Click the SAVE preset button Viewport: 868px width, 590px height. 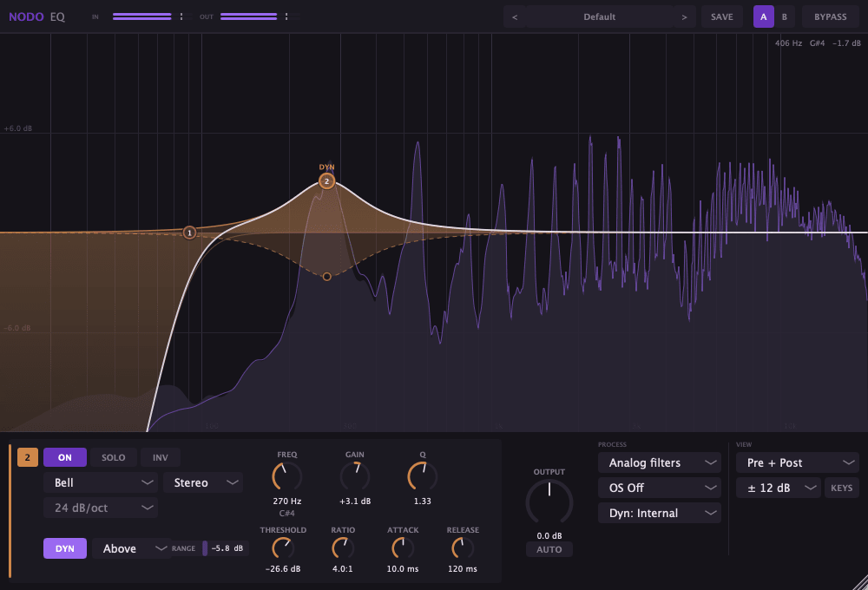click(722, 16)
